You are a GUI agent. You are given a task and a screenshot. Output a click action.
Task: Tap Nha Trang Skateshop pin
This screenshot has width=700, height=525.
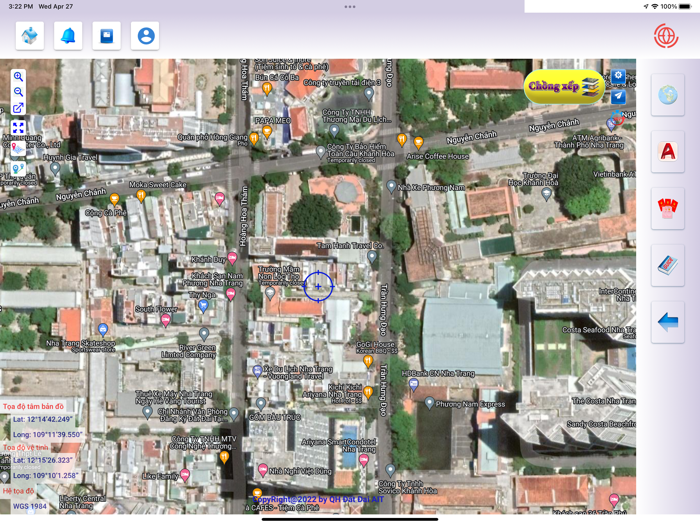click(103, 330)
